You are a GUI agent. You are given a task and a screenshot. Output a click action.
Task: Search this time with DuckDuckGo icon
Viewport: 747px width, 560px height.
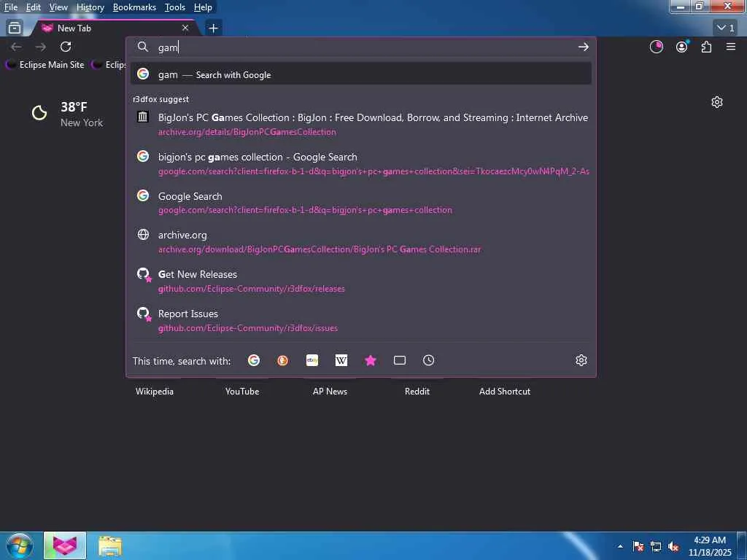click(282, 360)
